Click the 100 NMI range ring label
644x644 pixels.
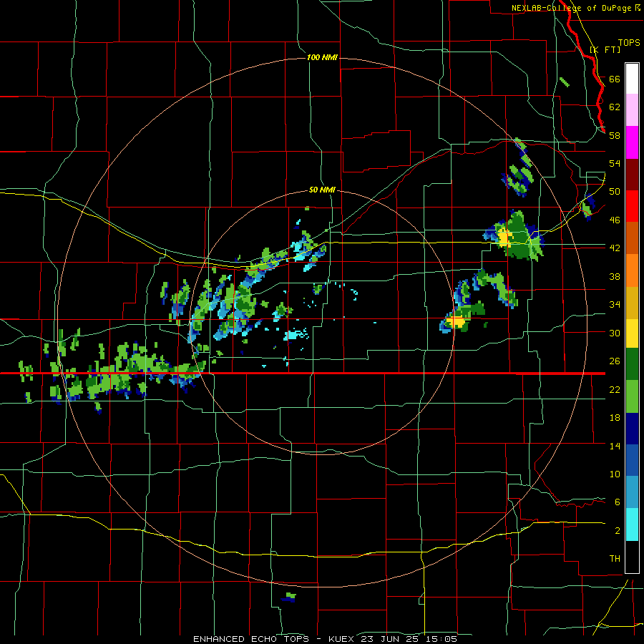(322, 57)
